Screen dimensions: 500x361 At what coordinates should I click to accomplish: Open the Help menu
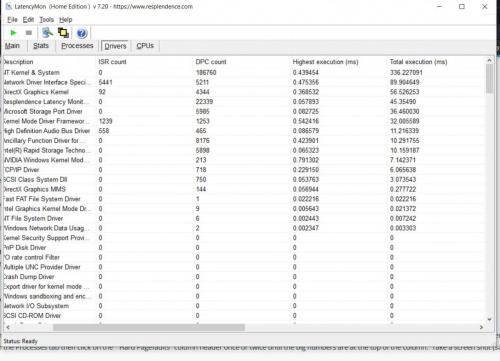66,20
